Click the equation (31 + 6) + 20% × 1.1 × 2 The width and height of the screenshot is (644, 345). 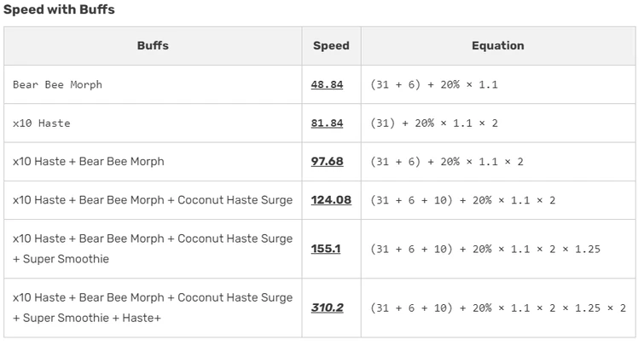tap(447, 161)
